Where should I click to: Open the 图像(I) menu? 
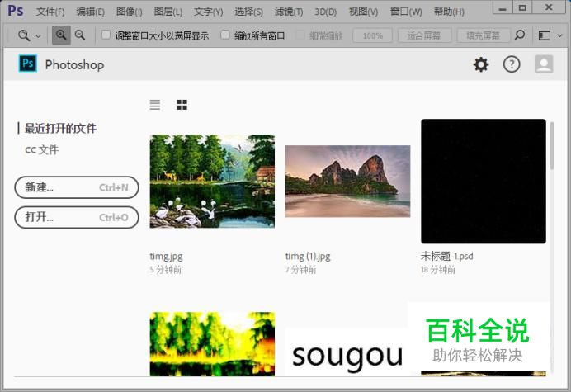[x=130, y=12]
